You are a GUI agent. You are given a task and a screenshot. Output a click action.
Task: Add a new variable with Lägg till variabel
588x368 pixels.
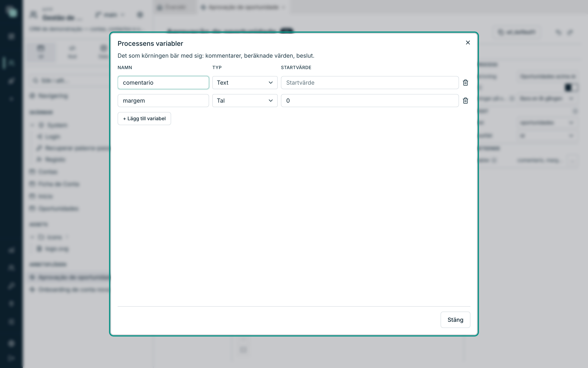click(x=144, y=119)
